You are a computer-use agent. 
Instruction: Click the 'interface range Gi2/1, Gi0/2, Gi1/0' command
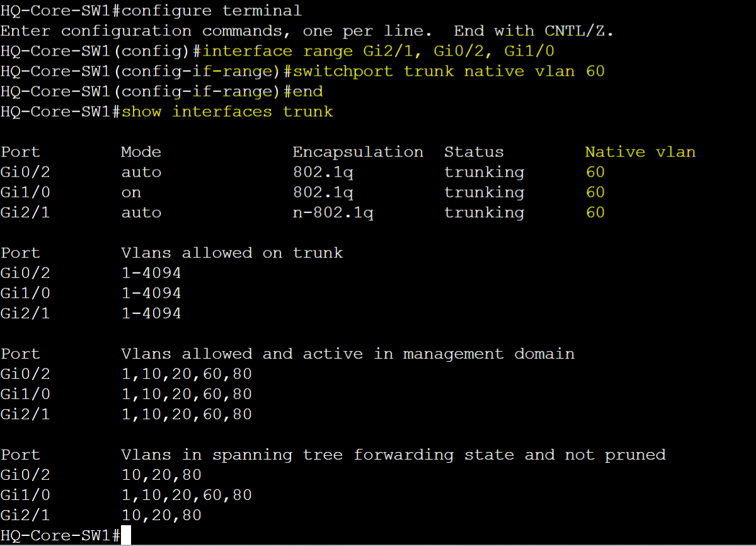click(378, 51)
